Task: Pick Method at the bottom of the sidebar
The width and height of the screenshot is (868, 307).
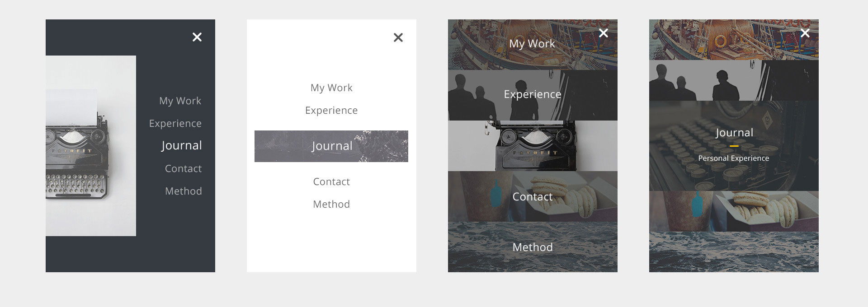Action: [x=184, y=191]
